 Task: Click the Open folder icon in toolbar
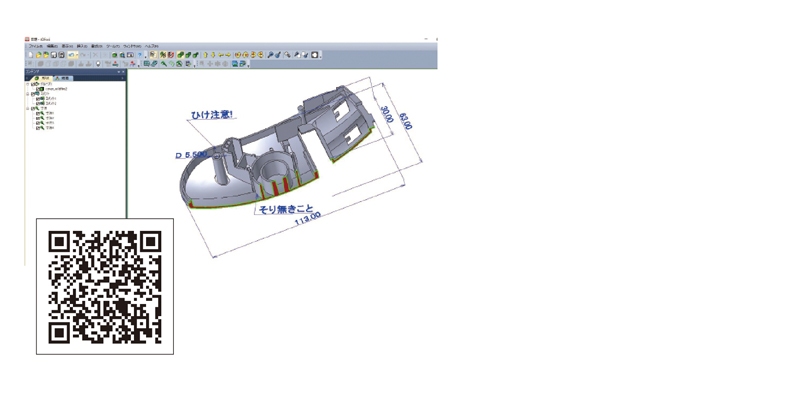pyautogui.click(x=38, y=55)
